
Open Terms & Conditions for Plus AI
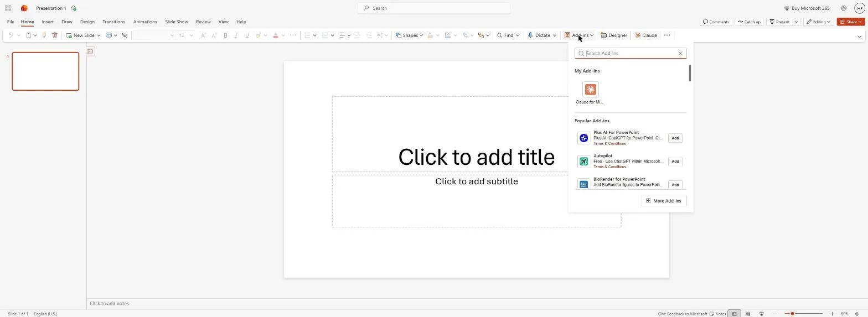pyautogui.click(x=609, y=144)
